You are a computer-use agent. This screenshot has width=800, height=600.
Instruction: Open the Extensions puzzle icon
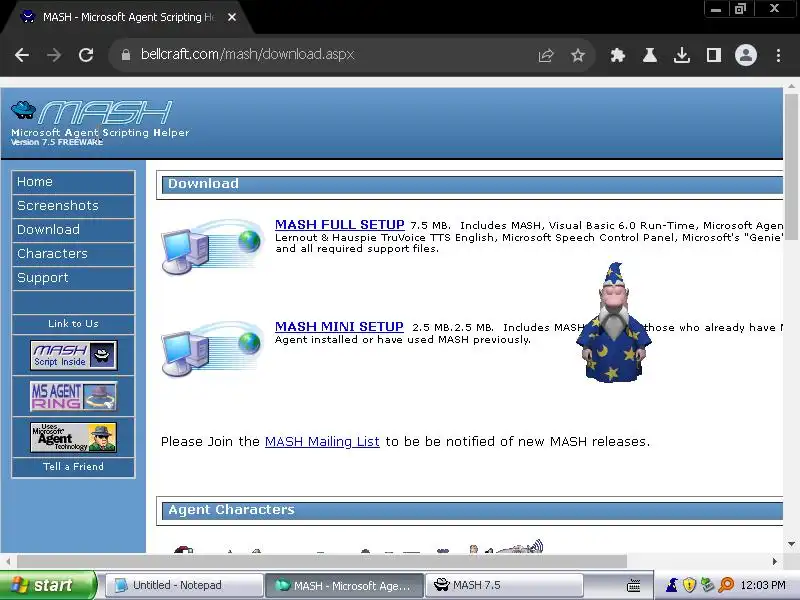(x=618, y=55)
